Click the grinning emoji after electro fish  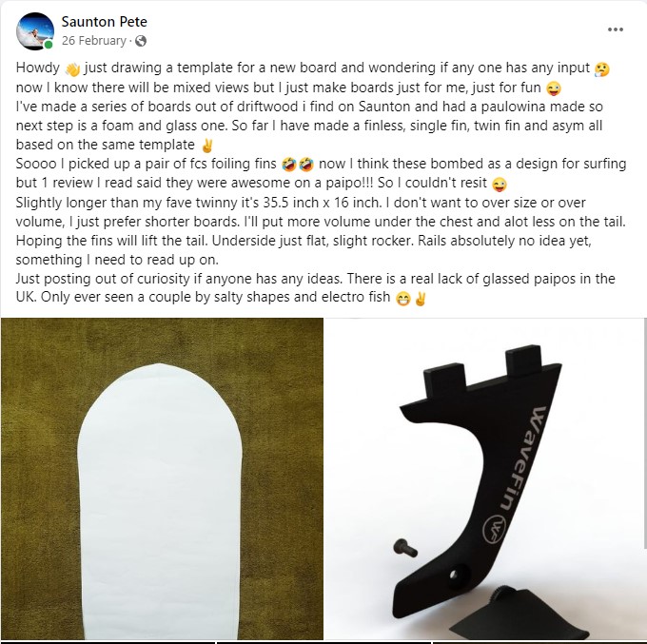pos(402,299)
